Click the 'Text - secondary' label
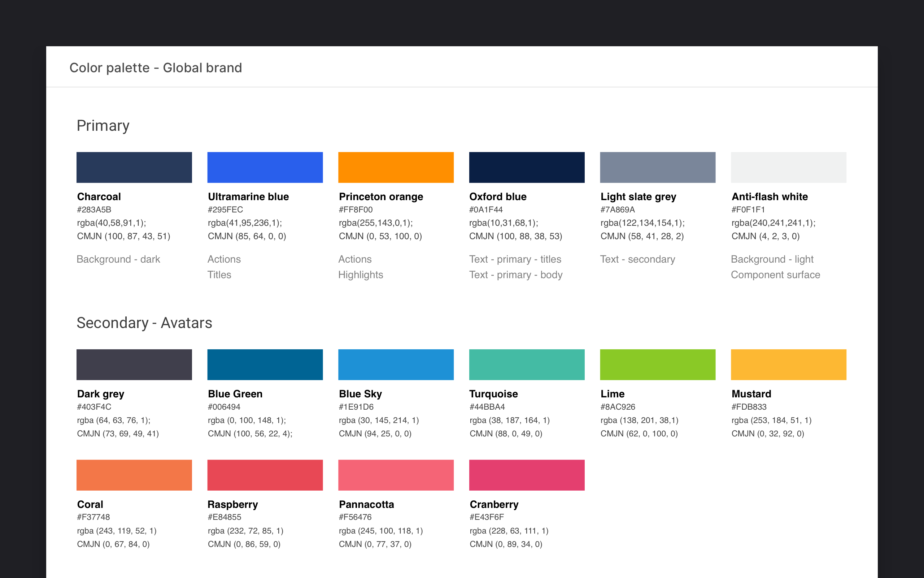The height and width of the screenshot is (578, 924). point(638,259)
